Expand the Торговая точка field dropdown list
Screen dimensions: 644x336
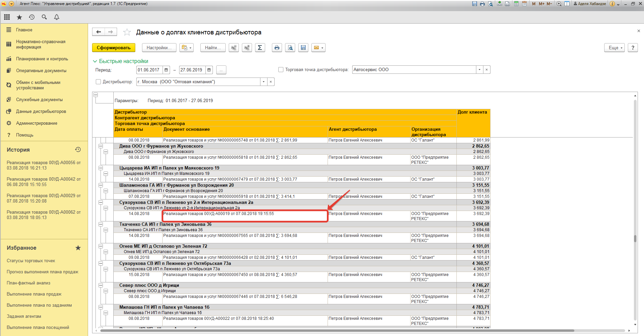[x=479, y=69]
